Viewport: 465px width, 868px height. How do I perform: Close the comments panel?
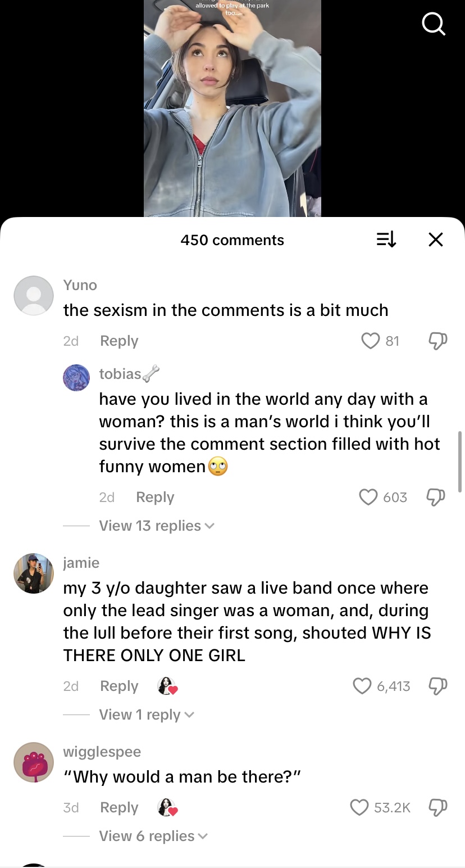click(435, 240)
